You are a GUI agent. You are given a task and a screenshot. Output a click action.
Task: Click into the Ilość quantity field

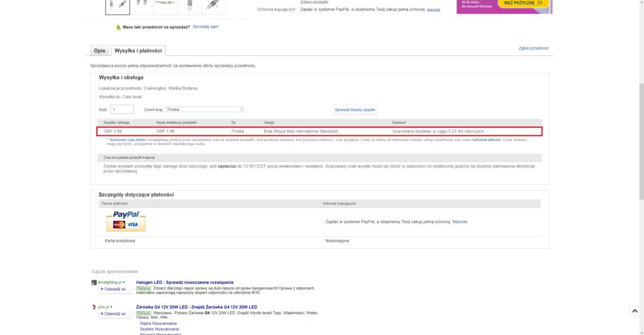coord(122,110)
